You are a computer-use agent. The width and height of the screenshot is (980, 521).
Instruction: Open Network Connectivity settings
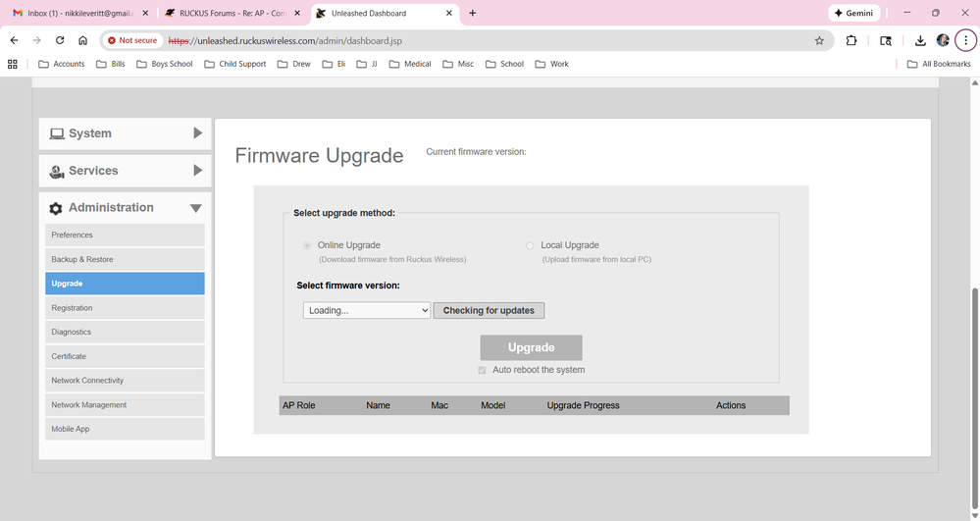tap(125, 381)
